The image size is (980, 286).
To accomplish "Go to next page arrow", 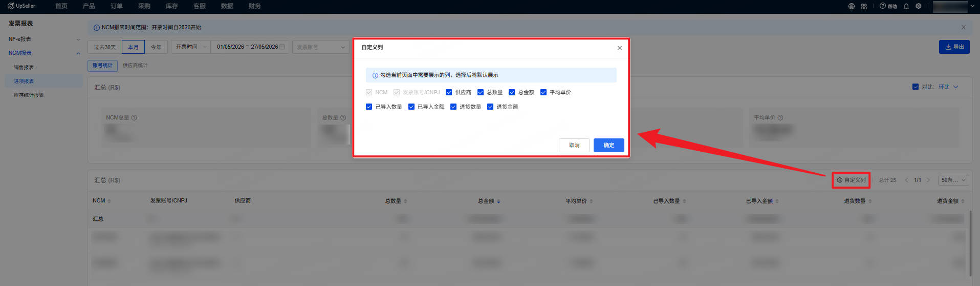I will 928,180.
